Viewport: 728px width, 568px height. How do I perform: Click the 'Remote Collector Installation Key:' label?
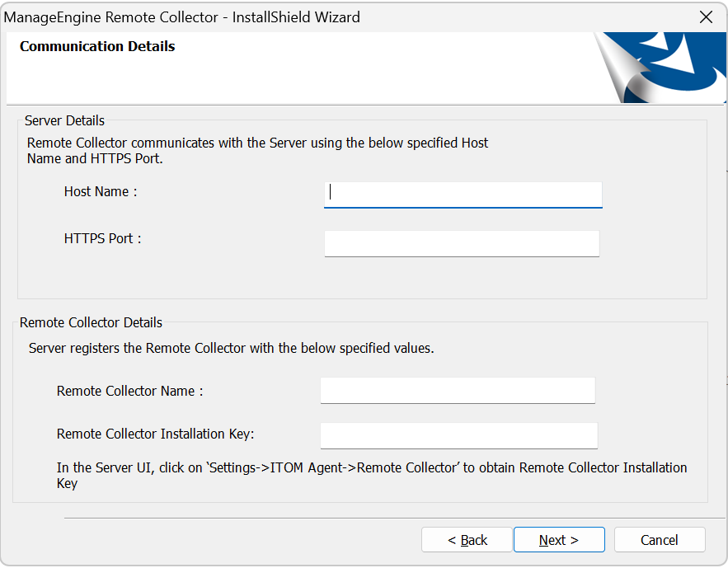tap(156, 434)
